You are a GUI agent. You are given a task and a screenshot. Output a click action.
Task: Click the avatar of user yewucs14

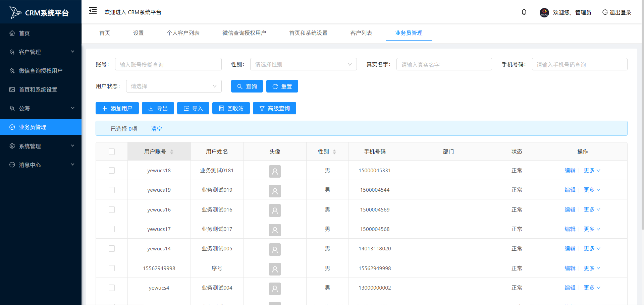pos(275,249)
